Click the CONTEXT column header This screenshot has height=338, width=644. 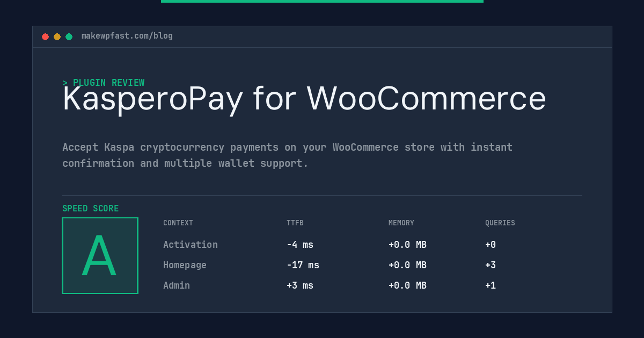(178, 223)
